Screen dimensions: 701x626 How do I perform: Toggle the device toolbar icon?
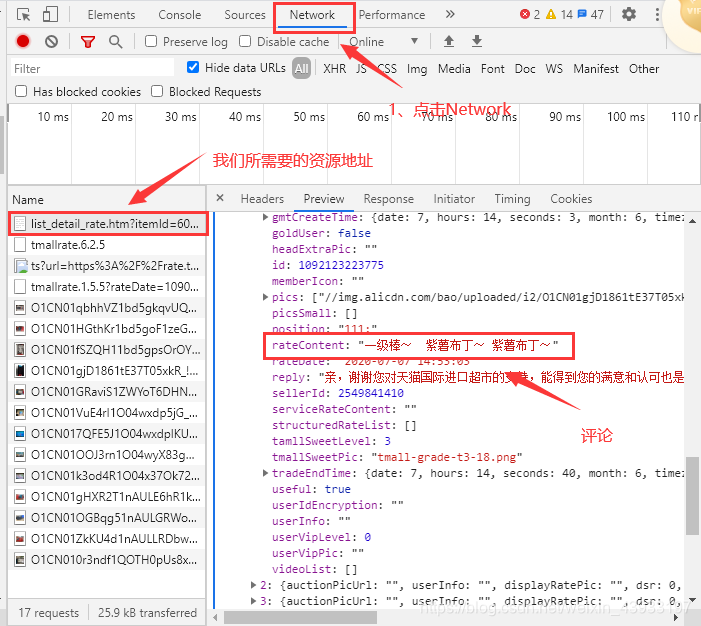[x=50, y=14]
